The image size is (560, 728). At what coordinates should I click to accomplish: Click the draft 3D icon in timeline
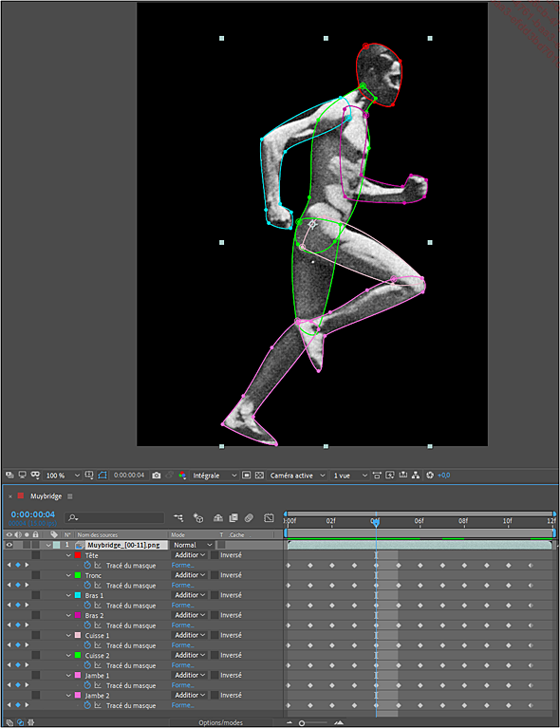pos(198,517)
